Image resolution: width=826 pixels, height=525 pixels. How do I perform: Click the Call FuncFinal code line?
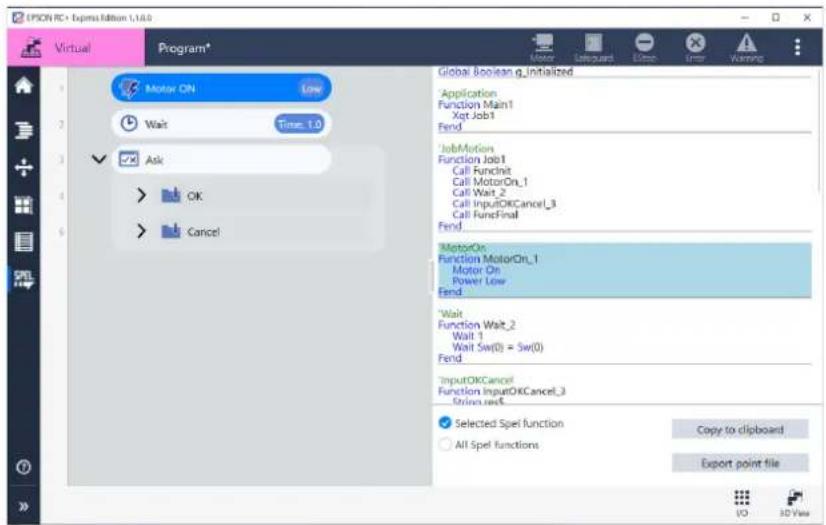tap(485, 214)
